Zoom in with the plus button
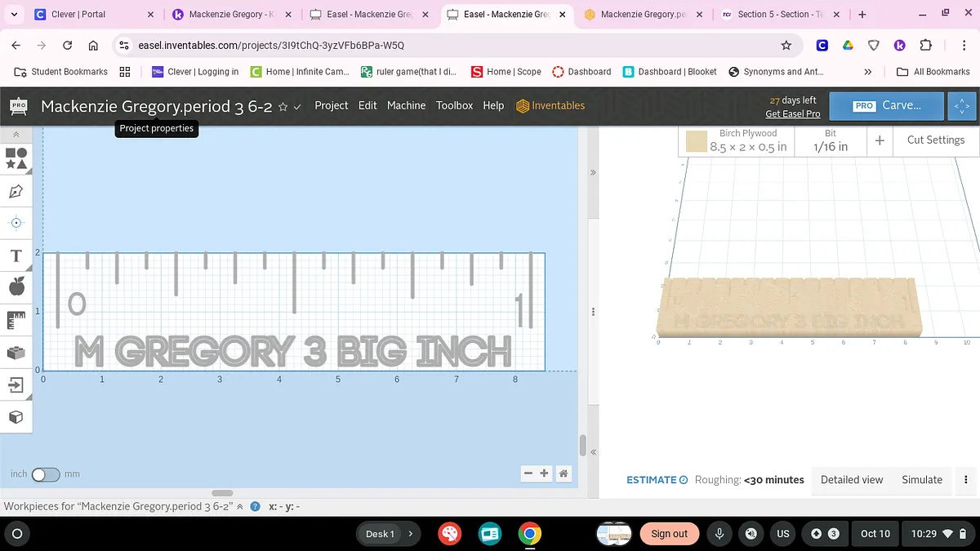 545,473
